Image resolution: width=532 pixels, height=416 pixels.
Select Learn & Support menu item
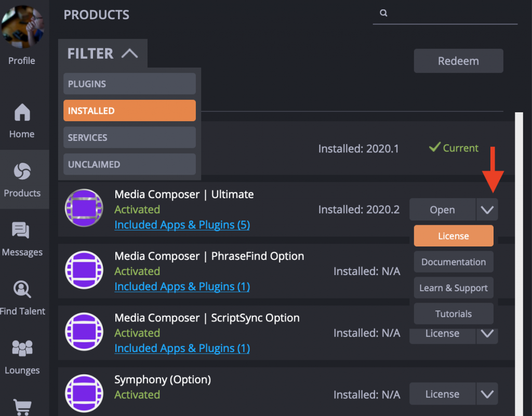coord(454,288)
